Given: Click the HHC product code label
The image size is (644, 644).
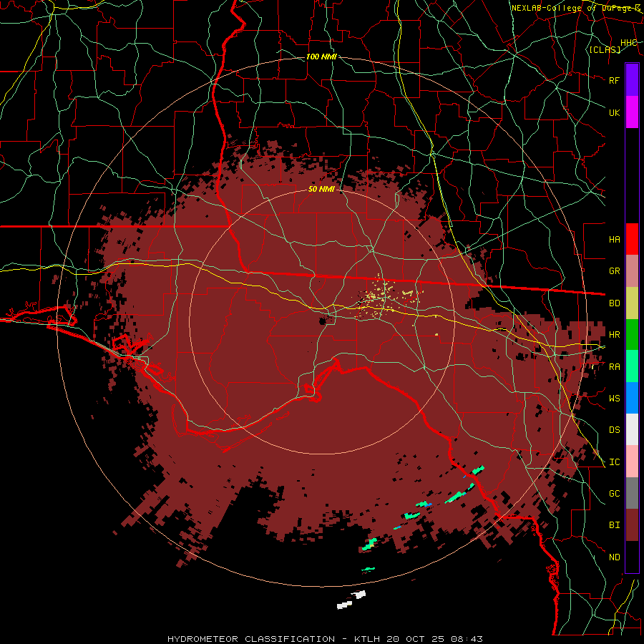Looking at the screenshot, I should [x=629, y=43].
